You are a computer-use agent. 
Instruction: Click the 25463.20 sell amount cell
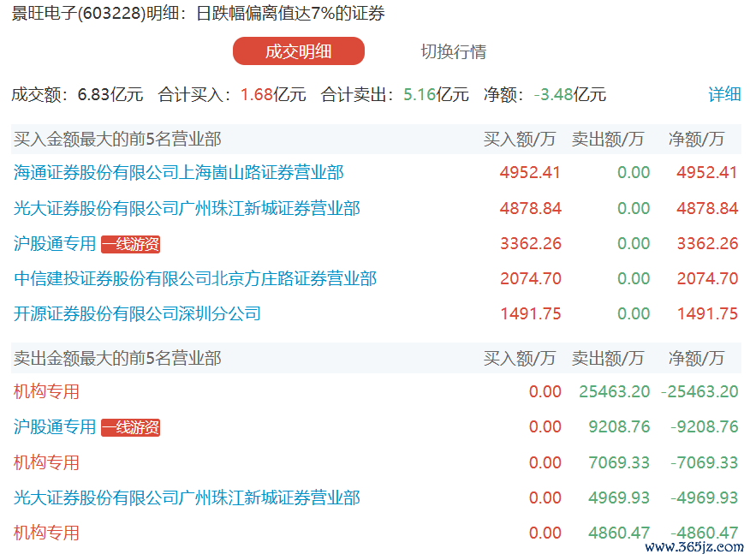pos(615,391)
